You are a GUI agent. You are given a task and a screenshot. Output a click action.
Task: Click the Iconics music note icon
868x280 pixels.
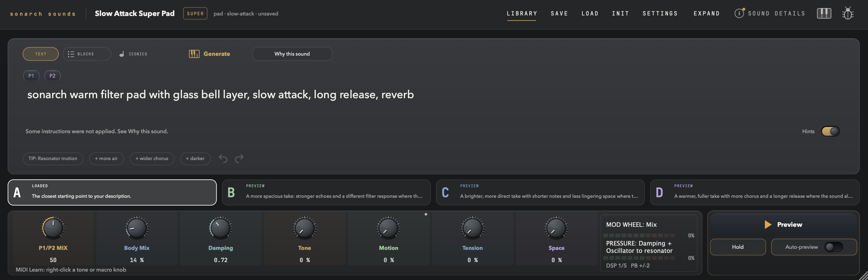pyautogui.click(x=122, y=54)
